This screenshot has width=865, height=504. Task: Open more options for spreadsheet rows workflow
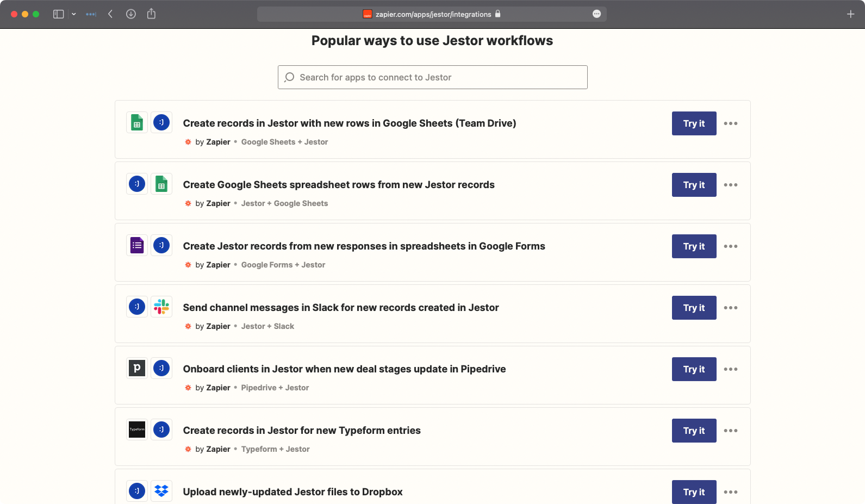pos(731,185)
